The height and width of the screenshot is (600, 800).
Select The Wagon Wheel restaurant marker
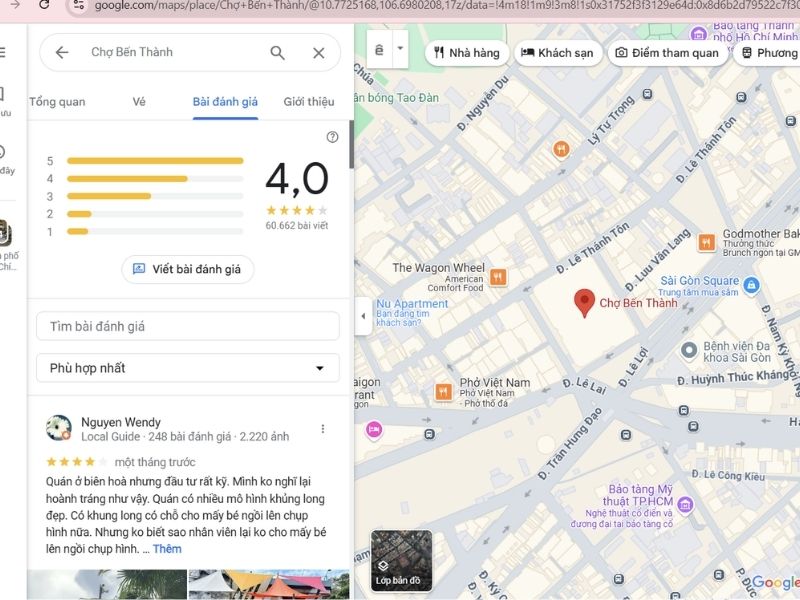tap(498, 277)
